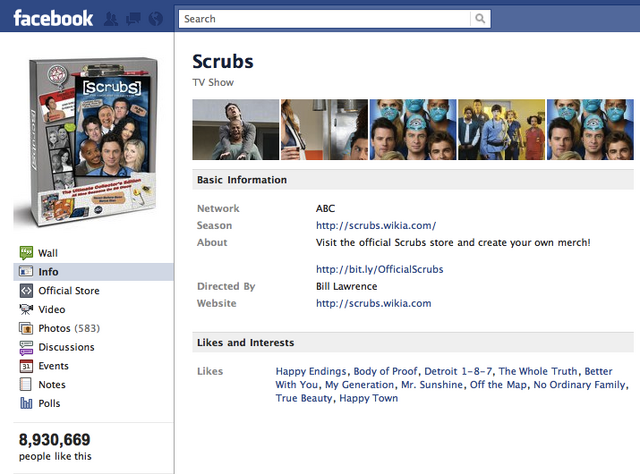The height and width of the screenshot is (474, 640).
Task: Open third thumbnail with masked surgeons
Action: 413,129
